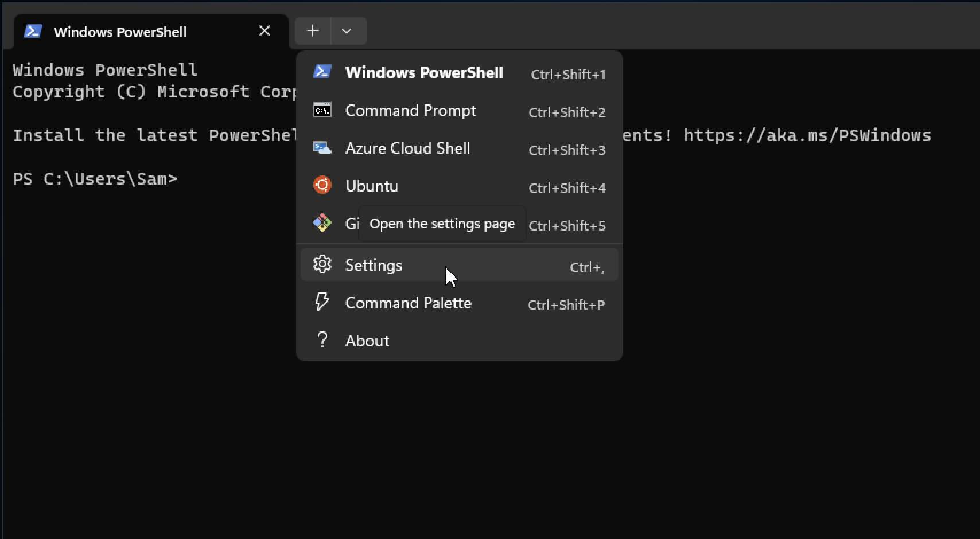The width and height of the screenshot is (980, 539).
Task: Click the Command Palette lightning icon
Action: coord(322,302)
